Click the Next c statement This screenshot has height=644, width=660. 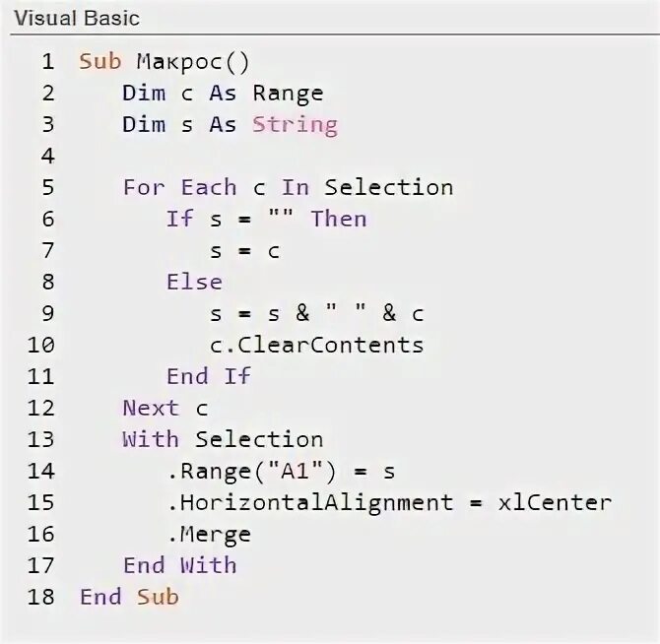pos(165,409)
